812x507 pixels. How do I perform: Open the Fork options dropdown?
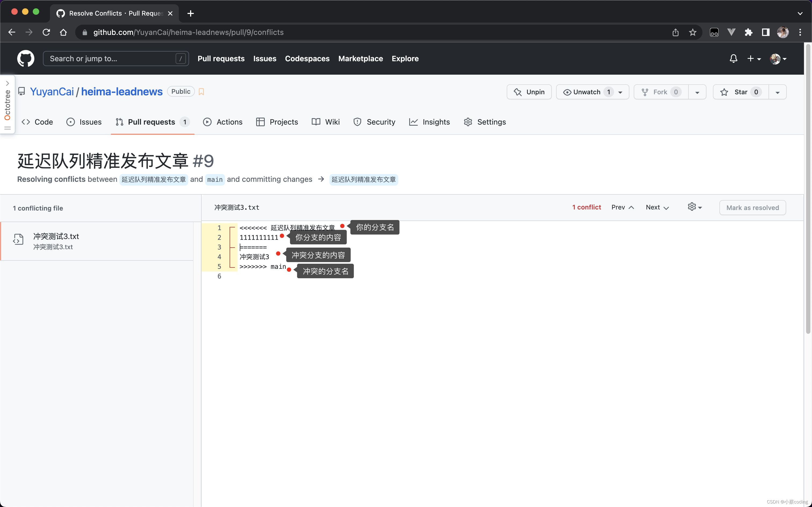coord(697,92)
